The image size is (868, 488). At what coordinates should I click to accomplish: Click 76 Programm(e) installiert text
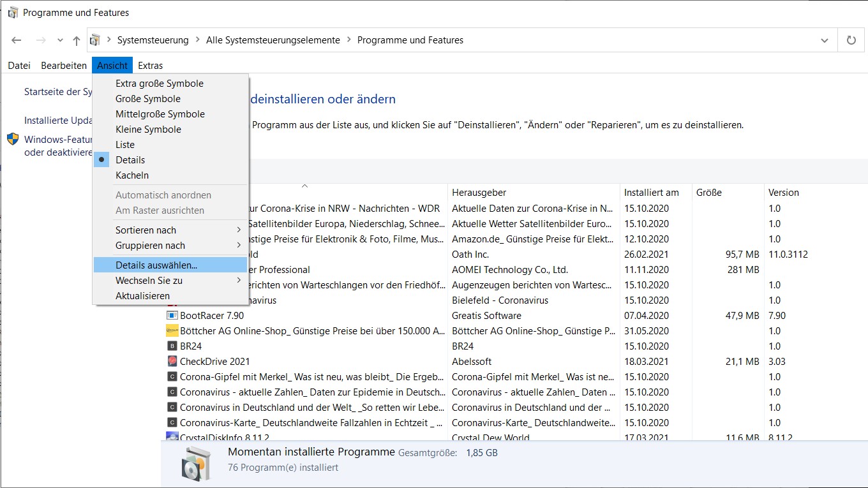pos(283,468)
